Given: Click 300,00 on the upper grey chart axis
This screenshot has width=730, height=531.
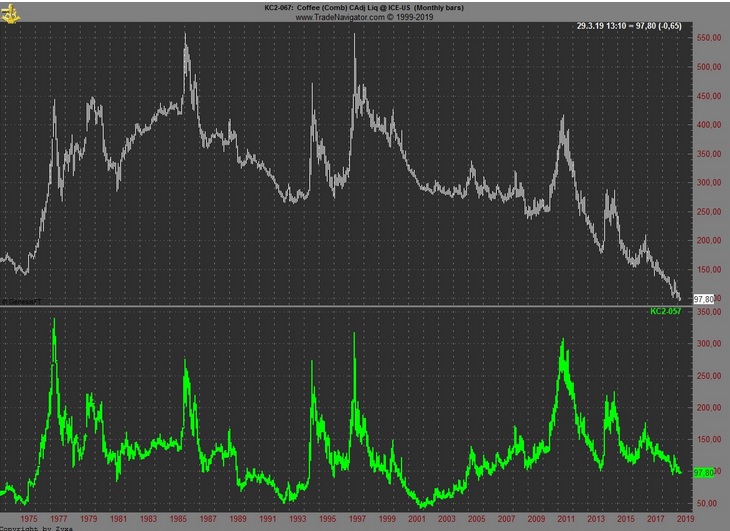Looking at the screenshot, I should click(709, 183).
